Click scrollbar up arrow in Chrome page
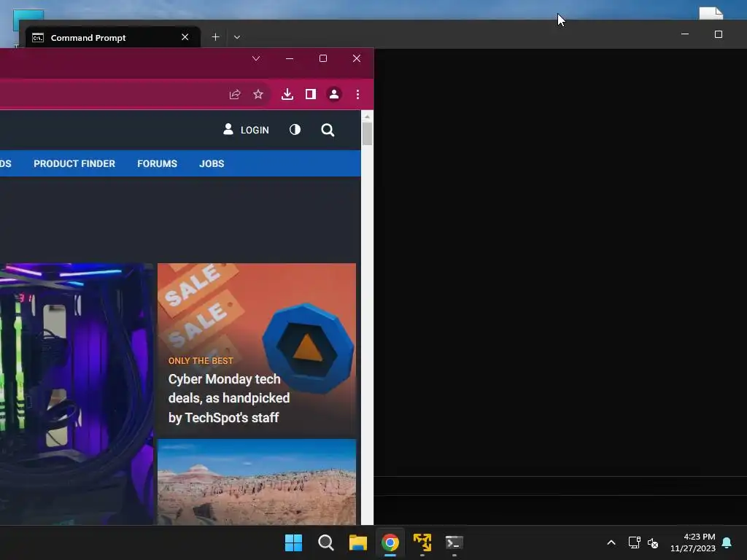 point(367,117)
